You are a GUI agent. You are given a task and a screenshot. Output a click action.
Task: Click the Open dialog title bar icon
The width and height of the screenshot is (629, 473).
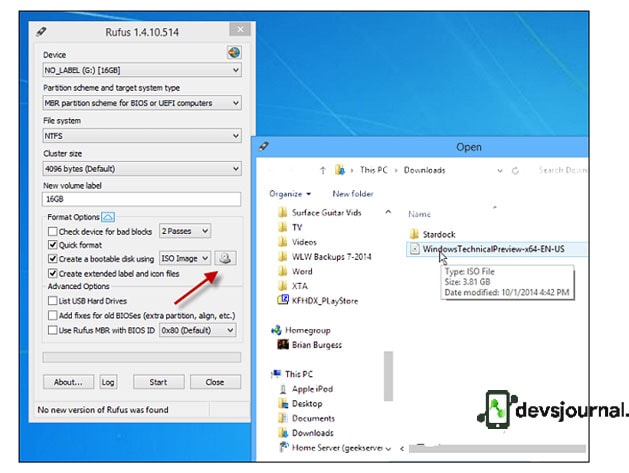(264, 146)
